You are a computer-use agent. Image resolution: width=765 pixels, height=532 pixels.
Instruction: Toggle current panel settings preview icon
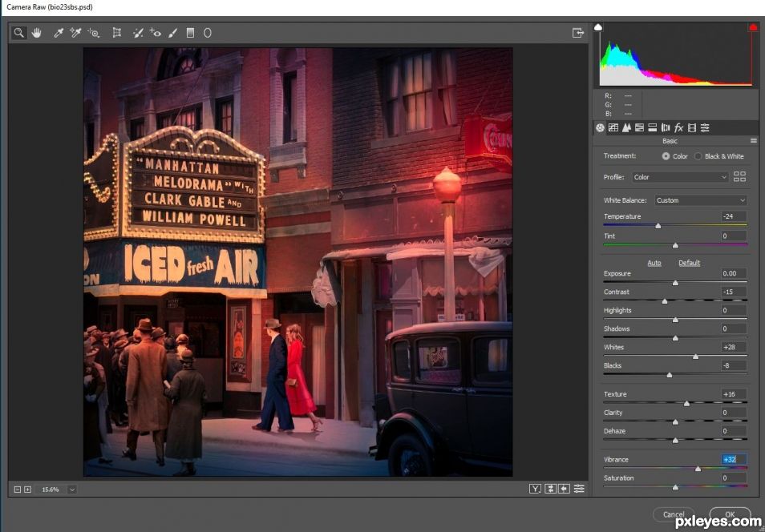pyautogui.click(x=579, y=489)
